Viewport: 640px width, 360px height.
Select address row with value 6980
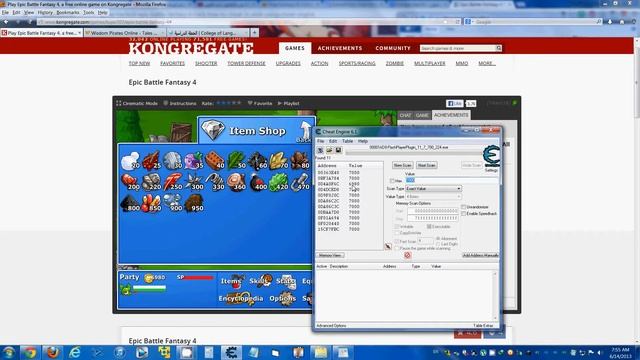click(349, 184)
